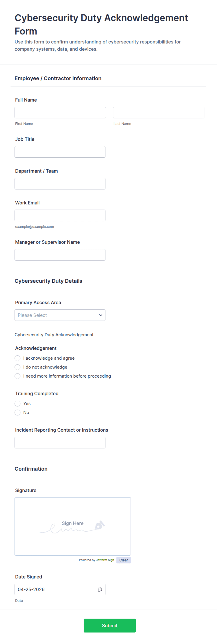
Task: Click the pen icon in signature pad
Action: click(100, 525)
